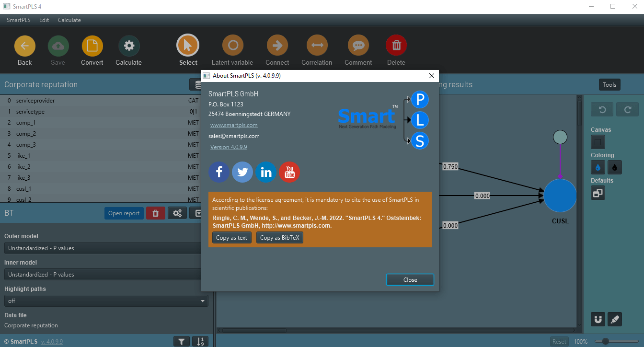Open SmartPLS Twitter page icon
This screenshot has width=644, height=347.
242,172
